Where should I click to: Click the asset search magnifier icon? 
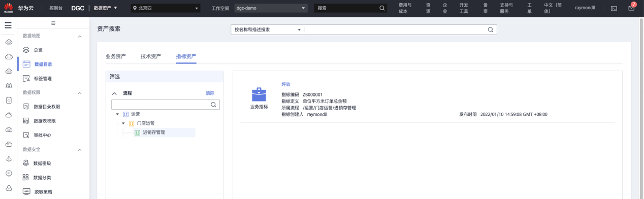tap(490, 29)
